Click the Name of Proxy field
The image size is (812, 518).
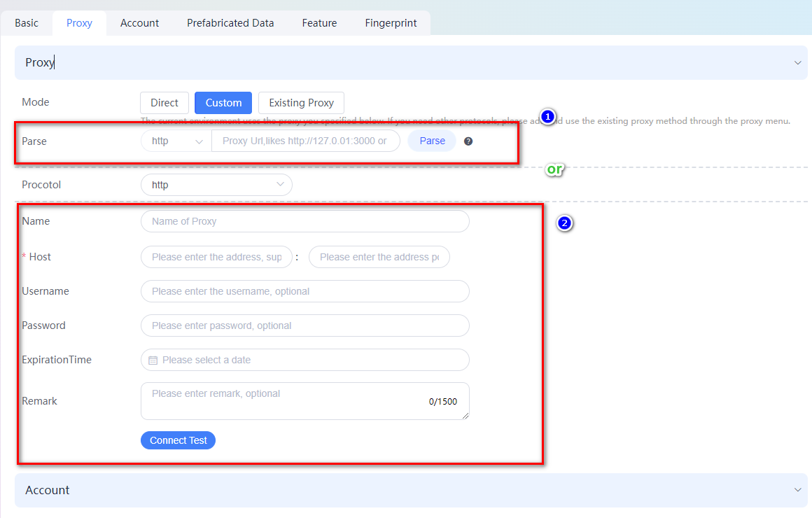pos(304,221)
